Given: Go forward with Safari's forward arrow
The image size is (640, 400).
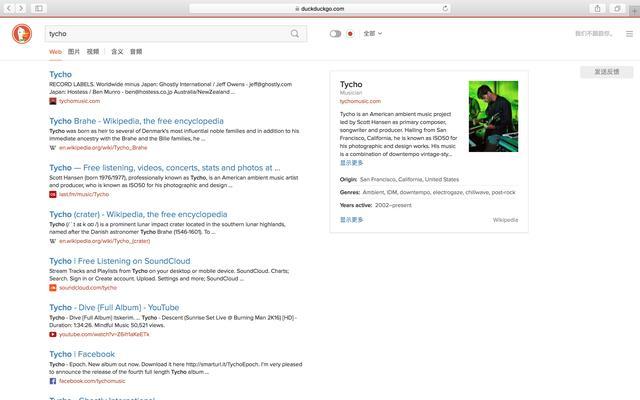Looking at the screenshot, I should (21, 8).
